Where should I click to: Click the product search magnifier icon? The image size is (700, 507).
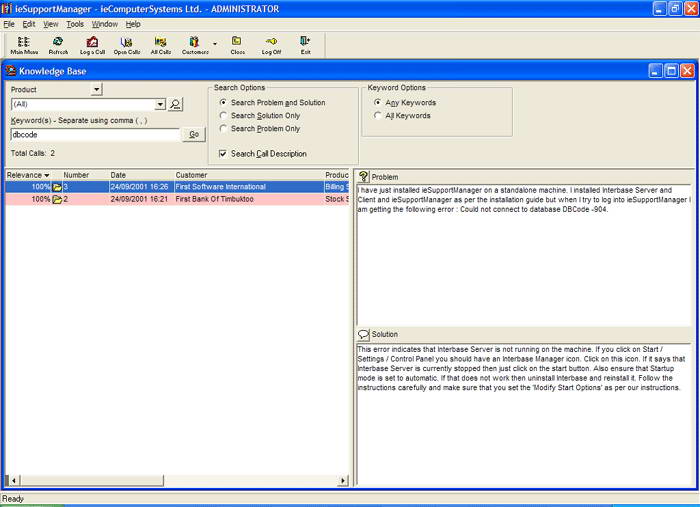[x=175, y=104]
